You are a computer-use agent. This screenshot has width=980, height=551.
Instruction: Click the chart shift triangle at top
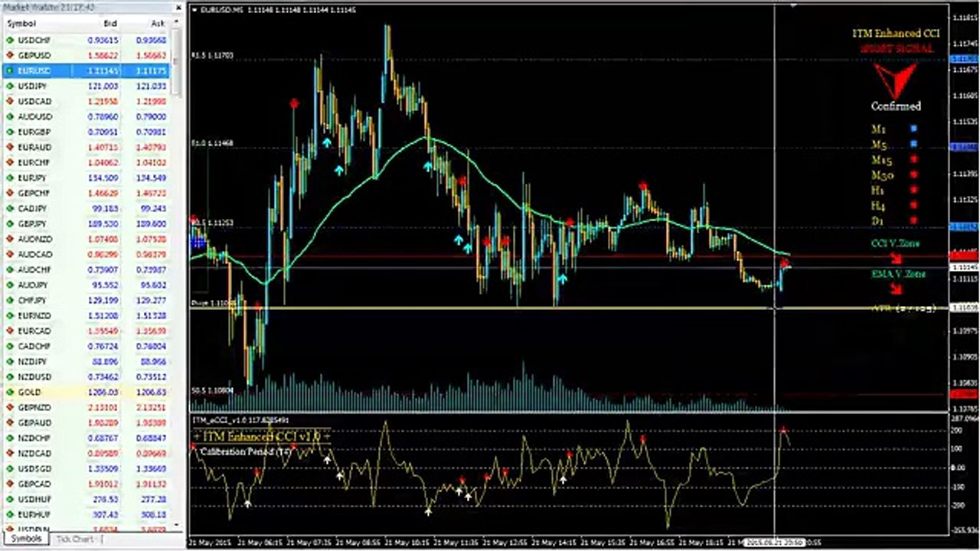(794, 5)
